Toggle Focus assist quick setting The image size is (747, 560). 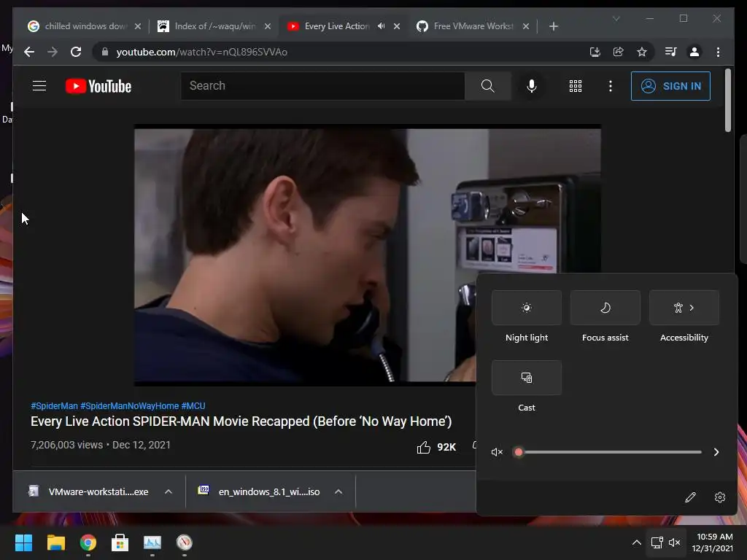605,308
